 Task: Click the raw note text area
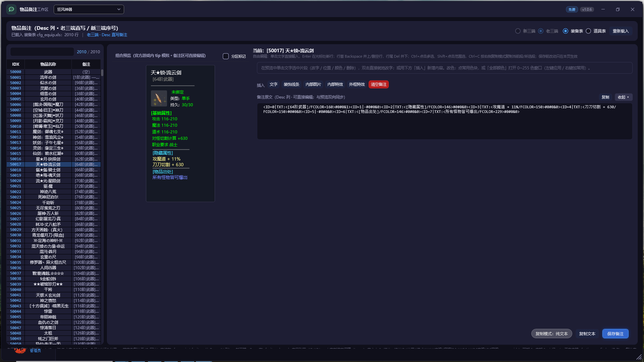tap(445, 121)
